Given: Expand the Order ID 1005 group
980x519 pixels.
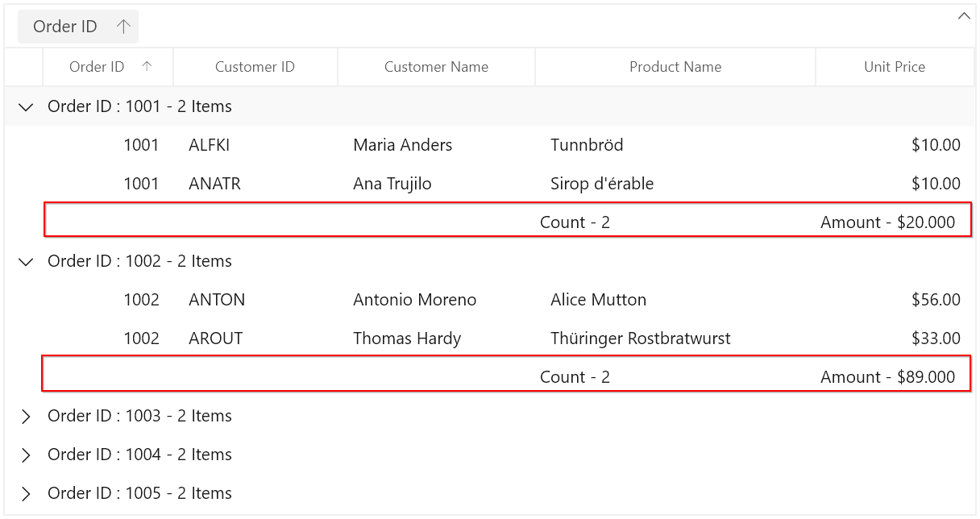Looking at the screenshot, I should (26, 493).
